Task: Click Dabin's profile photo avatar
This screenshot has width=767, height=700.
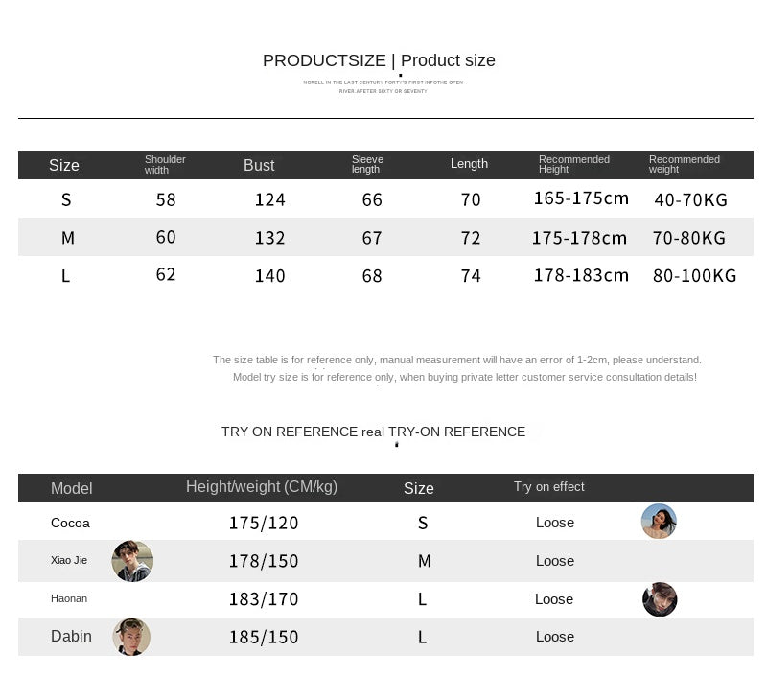Action: (x=131, y=637)
